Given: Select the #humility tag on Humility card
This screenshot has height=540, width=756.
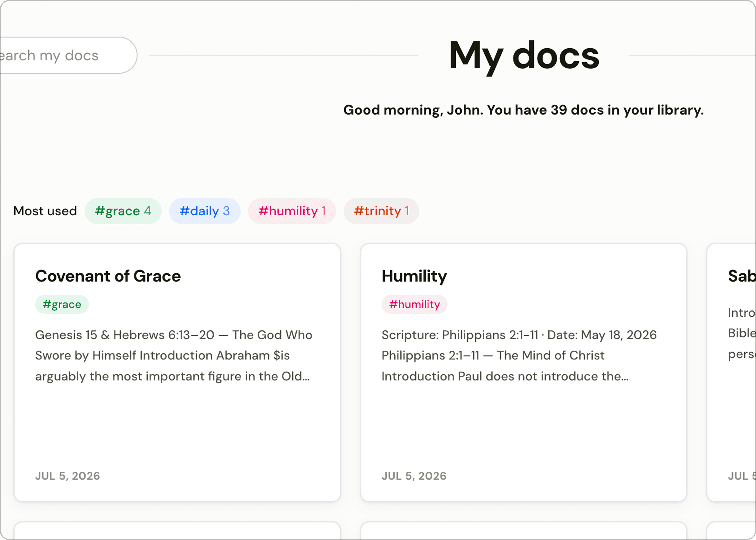Looking at the screenshot, I should click(415, 304).
